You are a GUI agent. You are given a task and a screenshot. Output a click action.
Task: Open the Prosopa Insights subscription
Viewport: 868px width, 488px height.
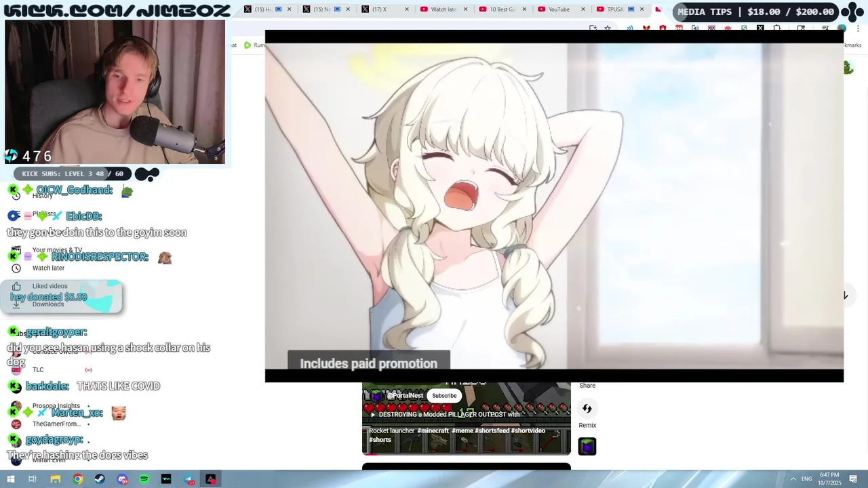[x=56, y=406]
